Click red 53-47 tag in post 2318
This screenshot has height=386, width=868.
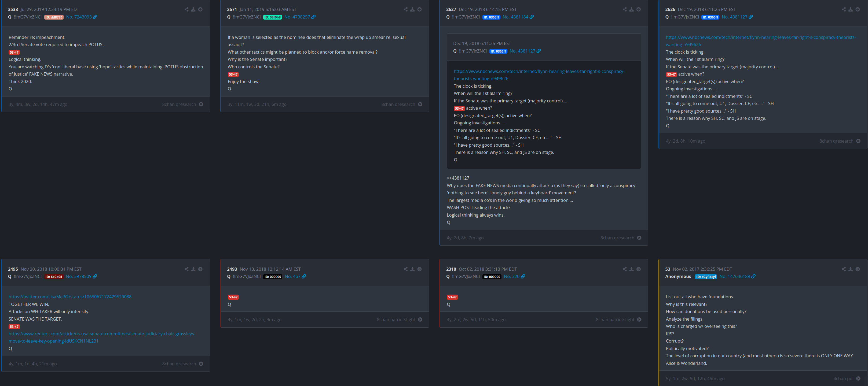click(x=452, y=297)
